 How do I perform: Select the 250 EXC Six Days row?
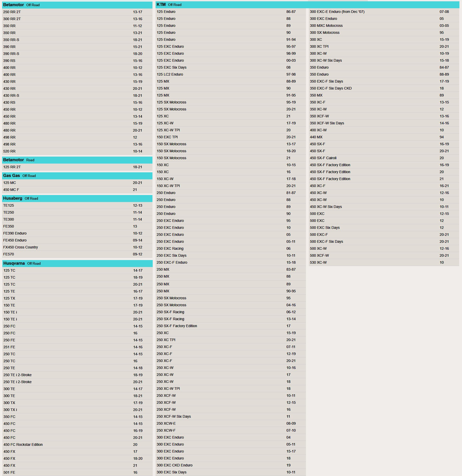click(x=231, y=255)
